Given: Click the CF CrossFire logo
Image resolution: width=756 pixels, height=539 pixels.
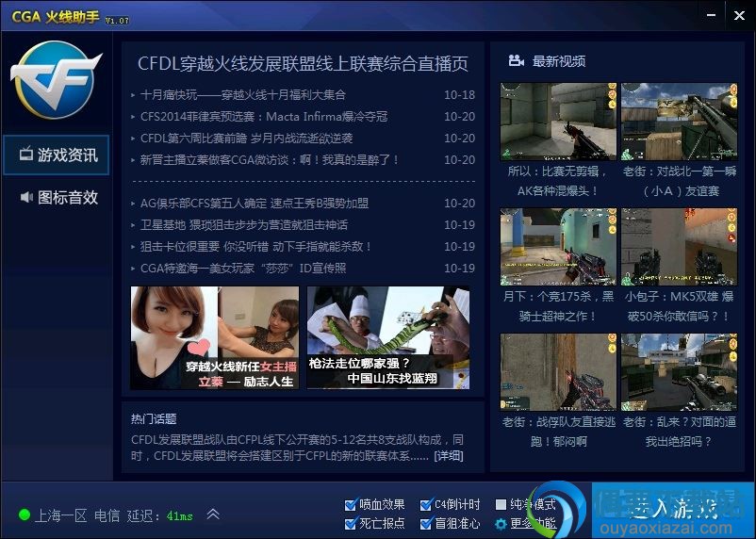Looking at the screenshot, I should click(56, 80).
